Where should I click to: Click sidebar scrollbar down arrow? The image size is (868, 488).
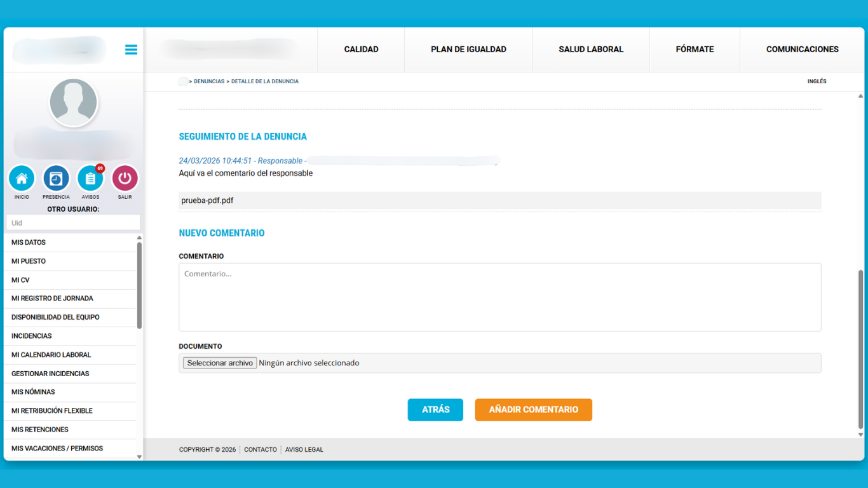pos(139,456)
